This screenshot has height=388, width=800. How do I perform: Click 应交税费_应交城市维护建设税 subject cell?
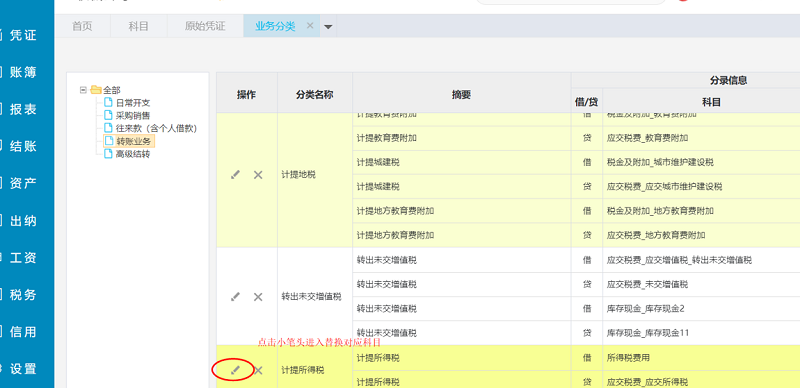pos(702,187)
